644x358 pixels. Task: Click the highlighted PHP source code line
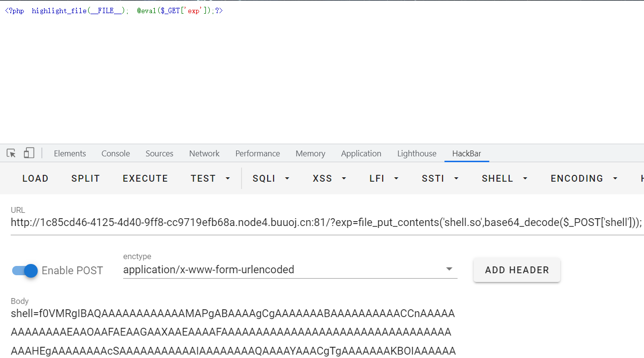pos(114,11)
